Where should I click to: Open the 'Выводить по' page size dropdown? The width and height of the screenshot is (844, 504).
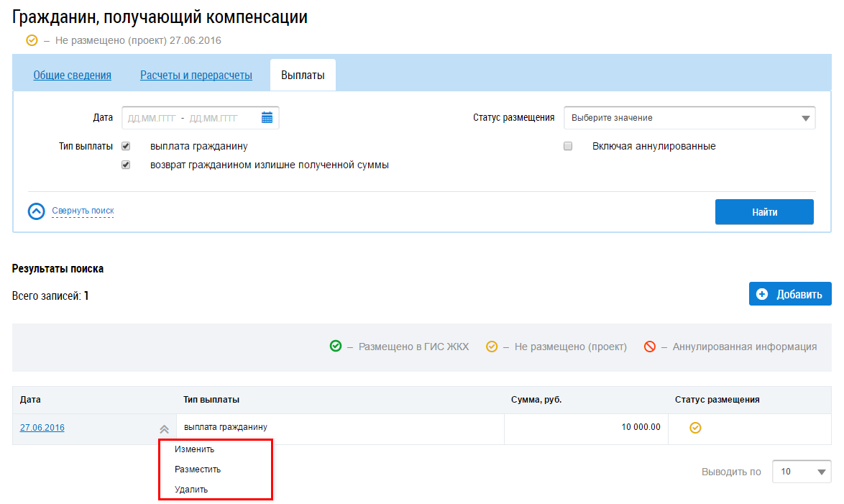[802, 472]
